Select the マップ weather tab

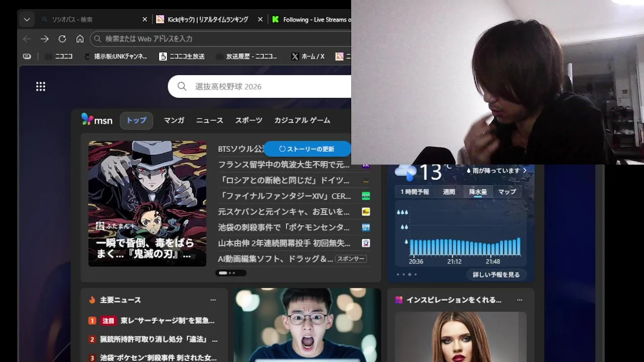507,192
